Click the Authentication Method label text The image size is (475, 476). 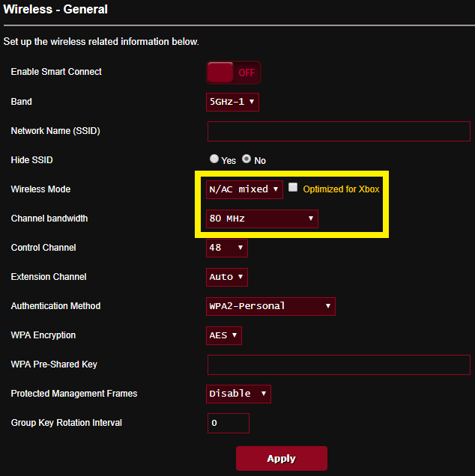click(55, 306)
